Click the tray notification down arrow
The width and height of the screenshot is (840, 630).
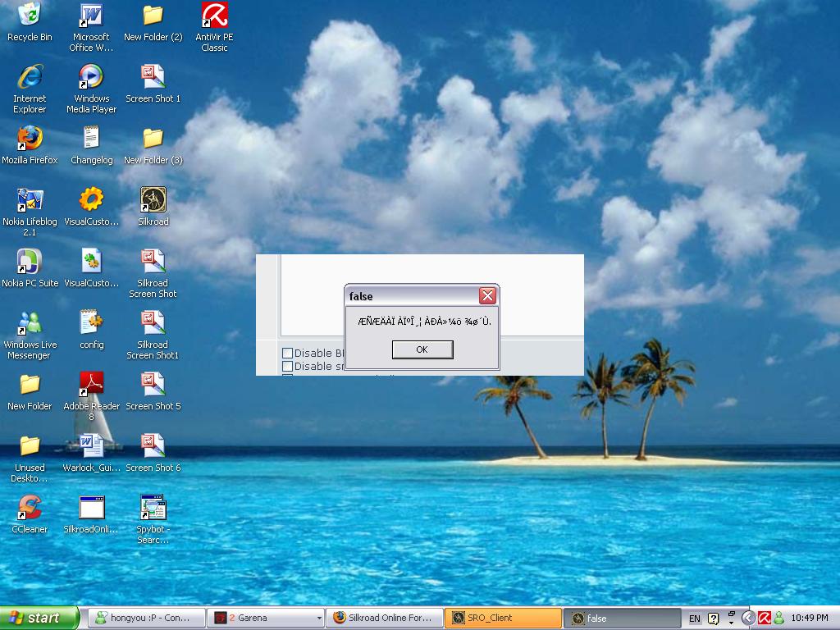point(730,621)
